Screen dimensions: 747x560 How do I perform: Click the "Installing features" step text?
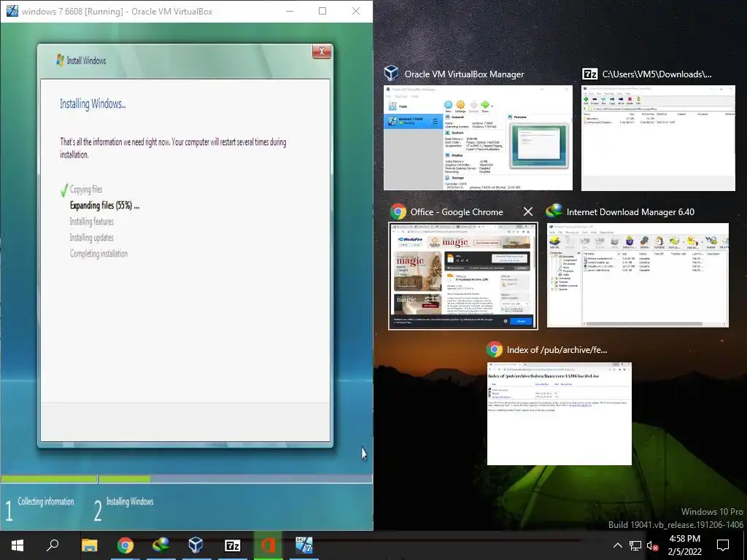pyautogui.click(x=91, y=222)
